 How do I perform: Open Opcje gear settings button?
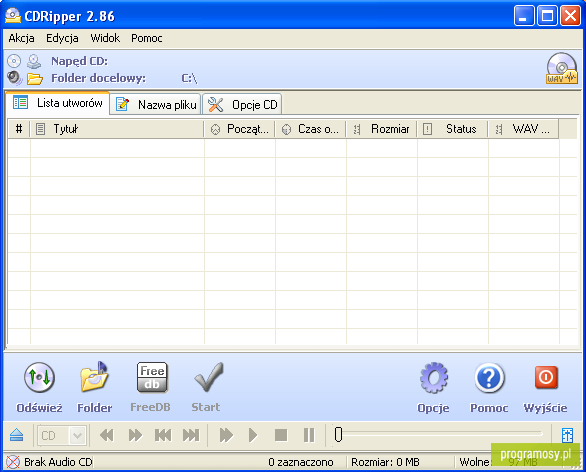pos(434,387)
